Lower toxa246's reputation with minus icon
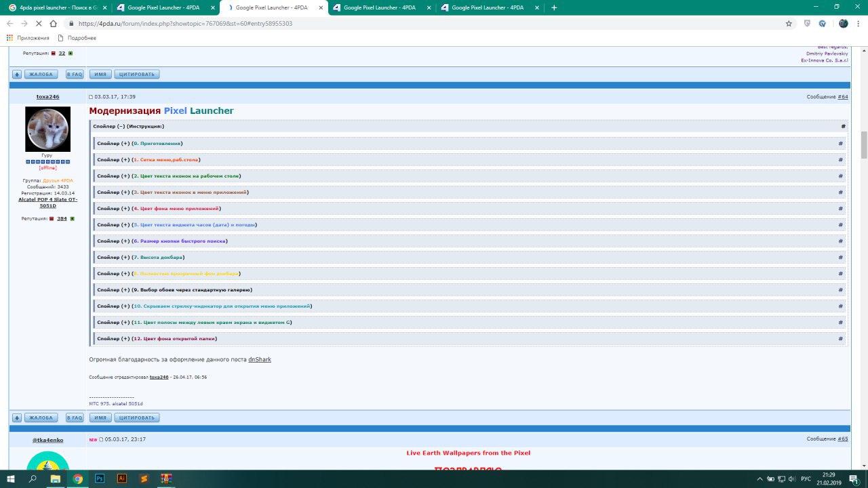868x488 pixels. click(53, 219)
